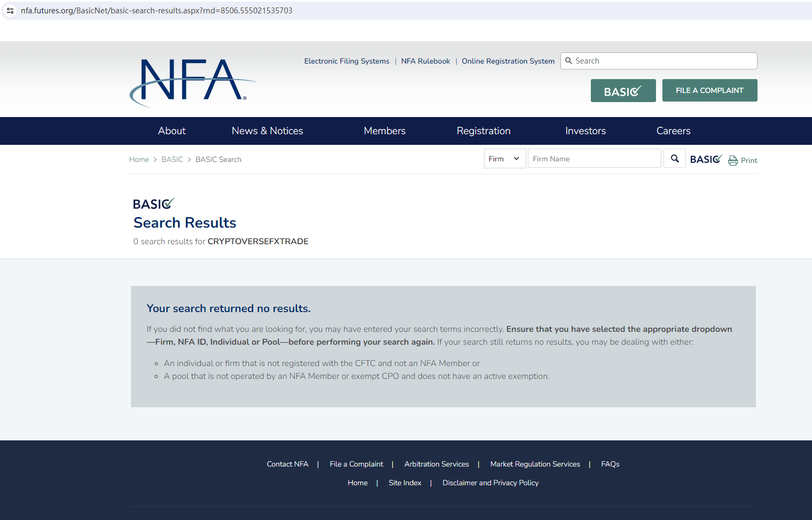Click the browser address bar URL
Screen dimensions: 812x520
[x=157, y=11]
